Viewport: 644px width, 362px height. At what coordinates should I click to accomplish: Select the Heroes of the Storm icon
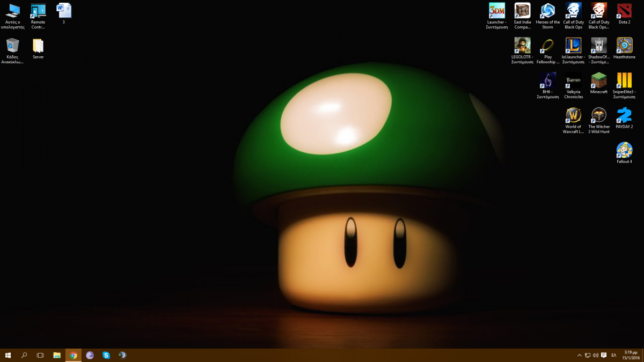tap(548, 16)
